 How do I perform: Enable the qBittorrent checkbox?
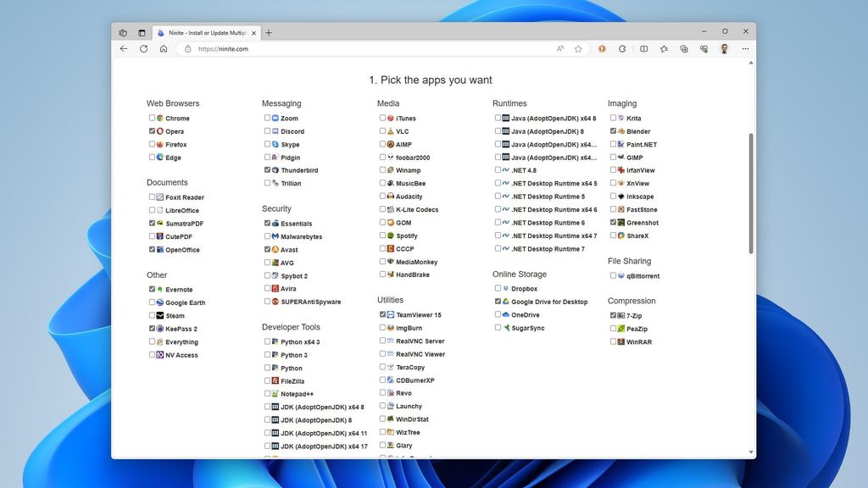tap(613, 275)
